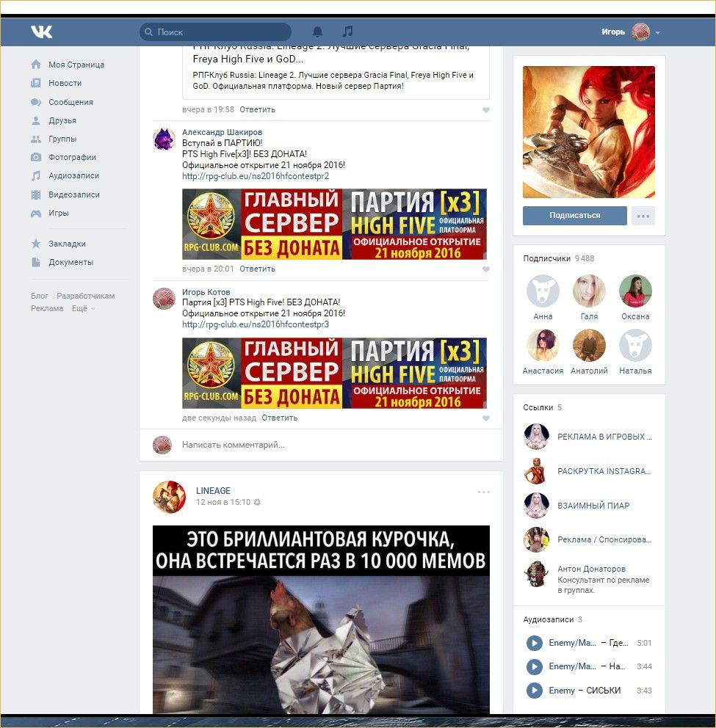Like Александр Шакиров's comment
This screenshot has width=716, height=728.
point(486,269)
